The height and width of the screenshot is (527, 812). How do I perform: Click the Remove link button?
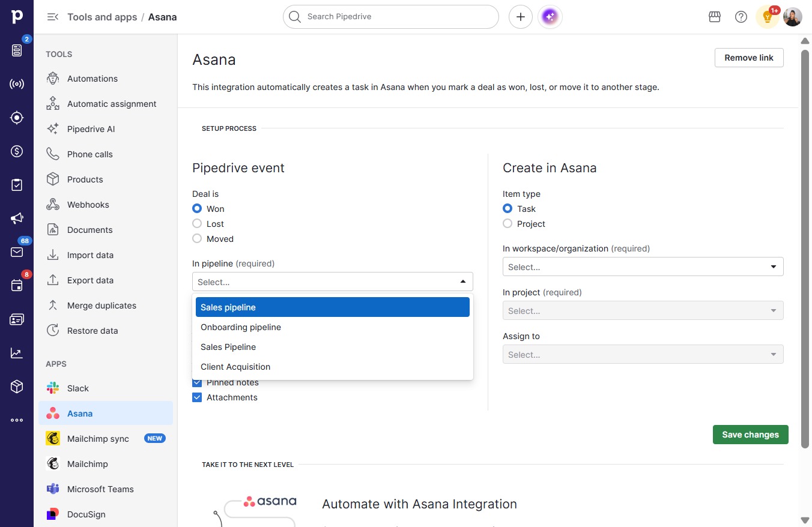749,58
